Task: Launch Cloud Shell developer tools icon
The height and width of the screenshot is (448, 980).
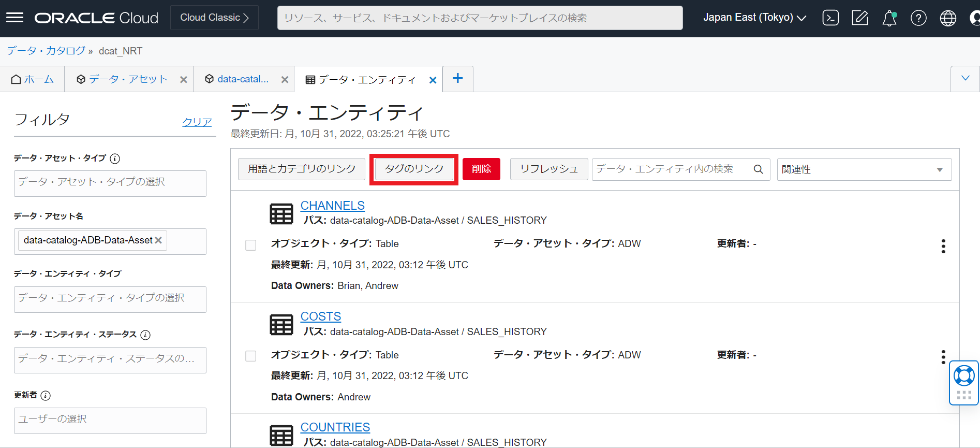Action: (830, 18)
